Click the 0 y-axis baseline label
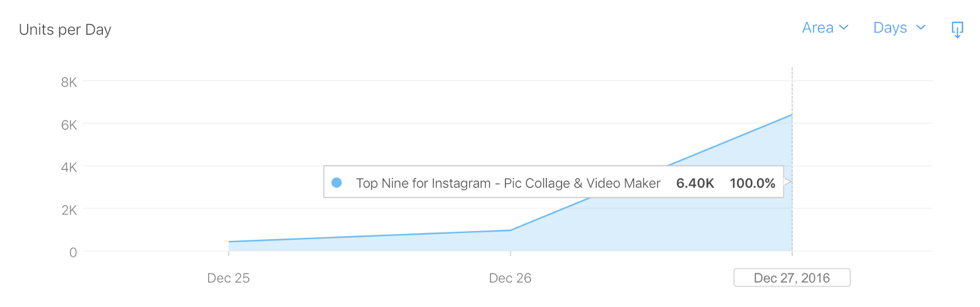 73,252
